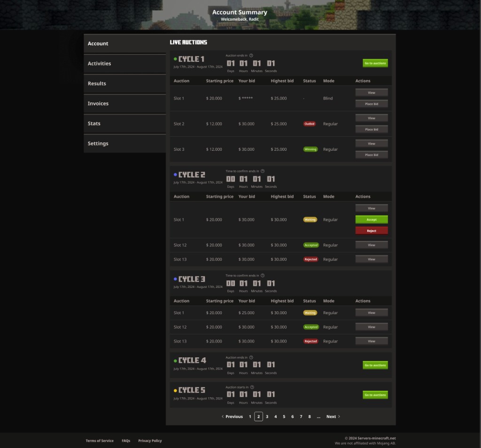This screenshot has height=448, width=481.
Task: Accept the Cycle 2 Slot 1 bid
Action: coord(372,220)
